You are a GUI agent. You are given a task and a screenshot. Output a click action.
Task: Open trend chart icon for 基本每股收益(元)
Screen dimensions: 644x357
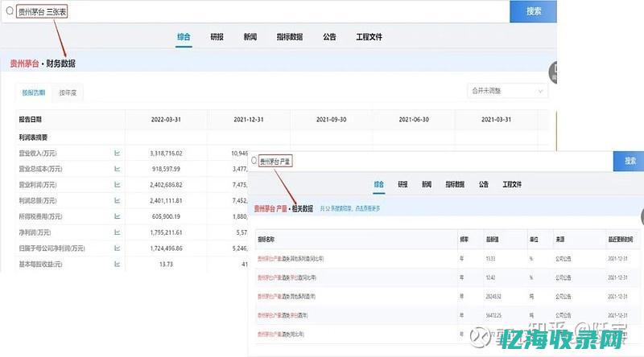pyautogui.click(x=117, y=264)
